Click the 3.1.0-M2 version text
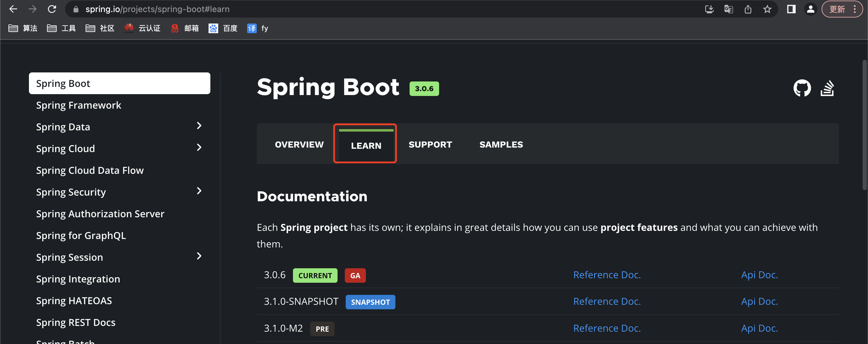 pyautogui.click(x=283, y=328)
